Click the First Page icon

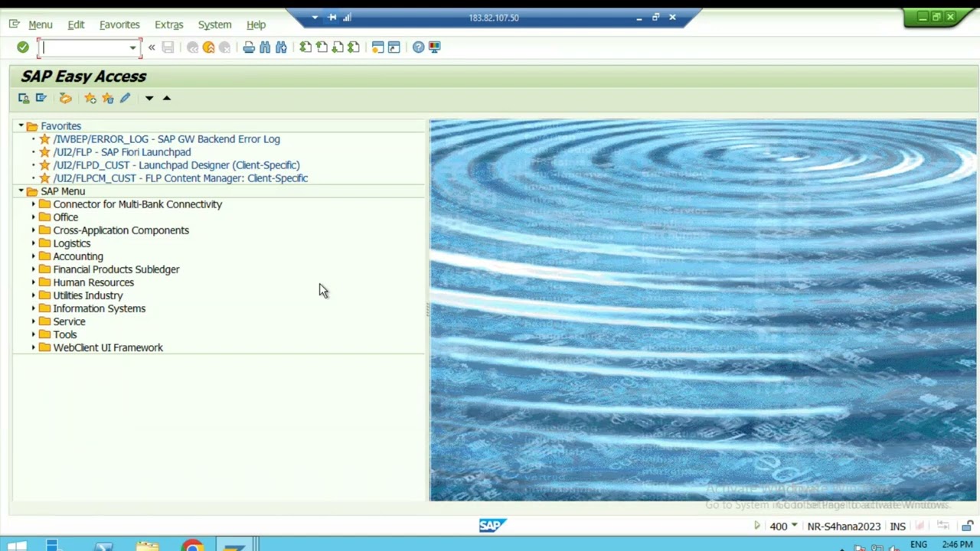(x=305, y=47)
